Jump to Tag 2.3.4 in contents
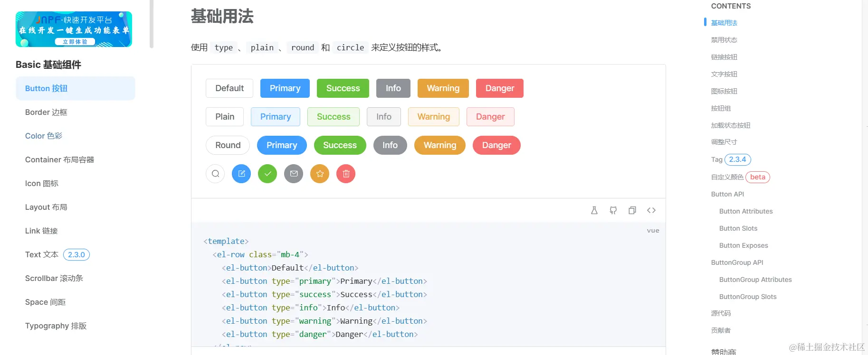 pos(731,159)
